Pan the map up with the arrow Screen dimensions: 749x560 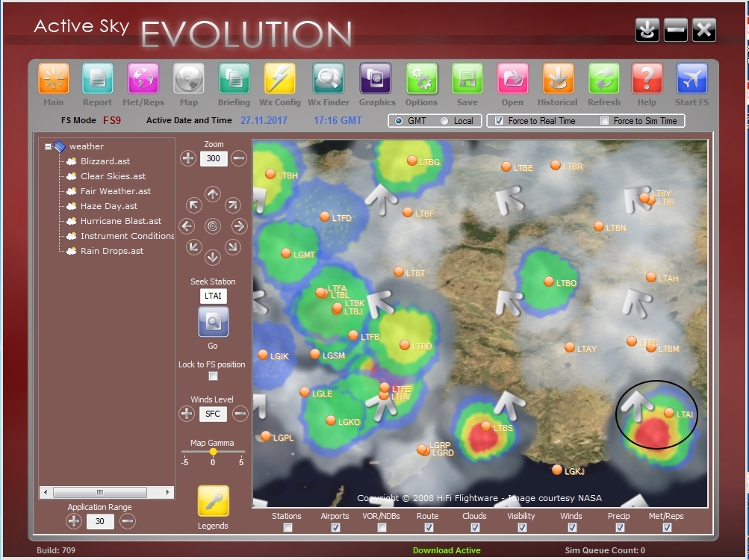click(x=213, y=194)
